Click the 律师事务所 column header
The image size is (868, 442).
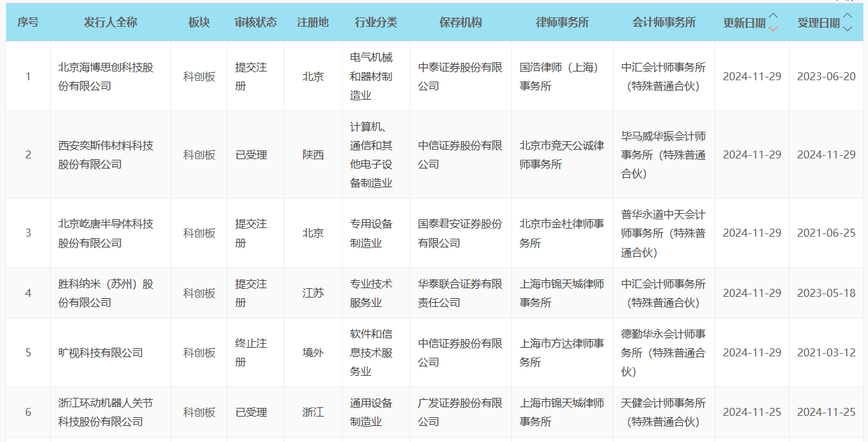pos(562,22)
